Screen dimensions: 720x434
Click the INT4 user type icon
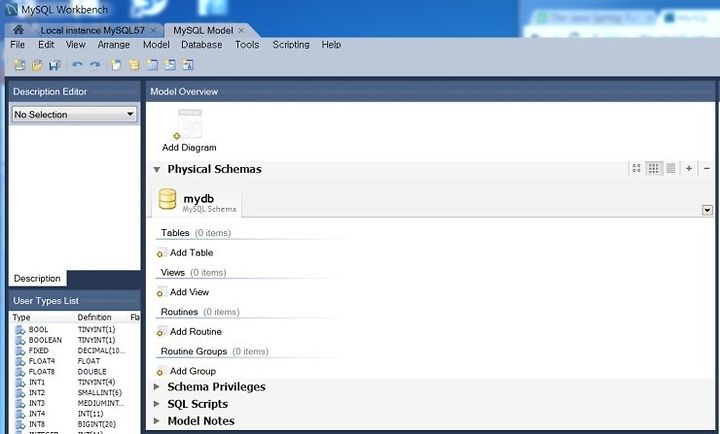pyautogui.click(x=20, y=414)
